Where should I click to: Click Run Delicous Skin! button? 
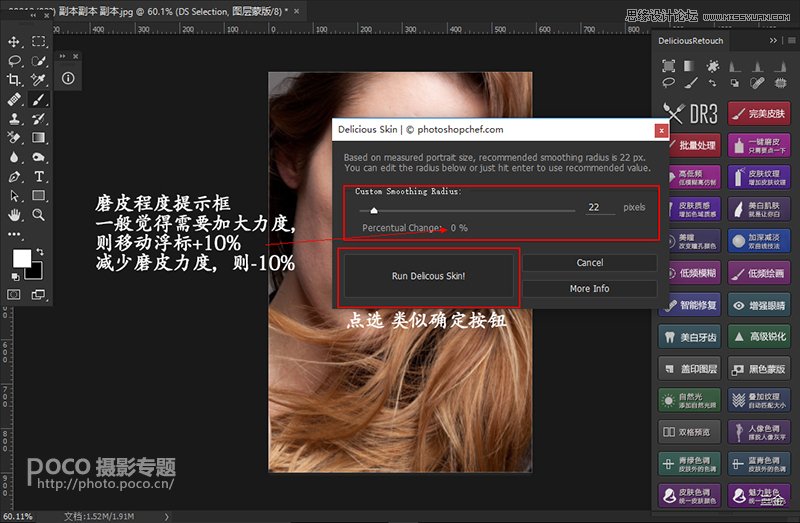click(x=428, y=276)
